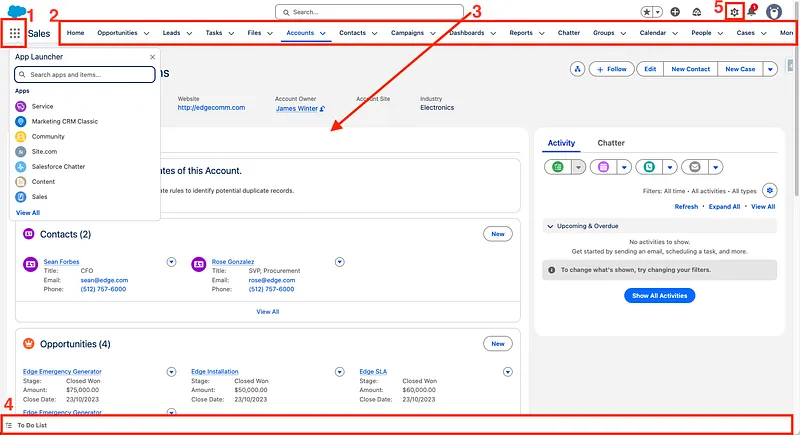The width and height of the screenshot is (800, 435).
Task: Open Edge SLA row actions menu
Action: (508, 372)
